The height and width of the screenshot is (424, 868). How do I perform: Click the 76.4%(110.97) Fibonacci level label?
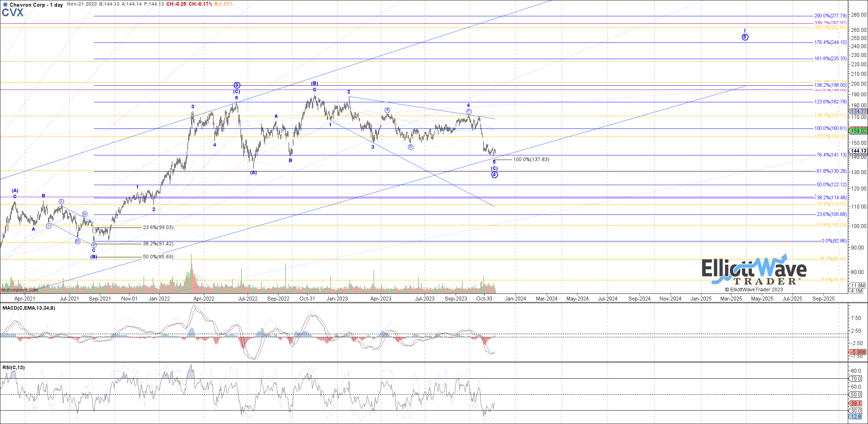tap(831, 204)
